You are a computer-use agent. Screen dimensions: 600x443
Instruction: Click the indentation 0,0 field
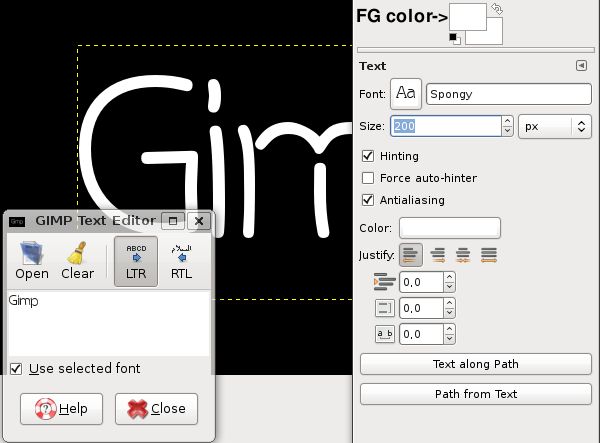pyautogui.click(x=422, y=282)
